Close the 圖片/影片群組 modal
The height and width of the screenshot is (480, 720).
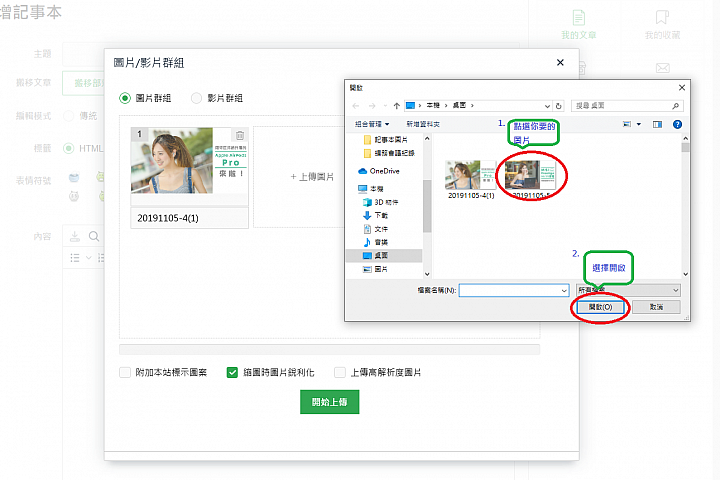pyautogui.click(x=560, y=62)
